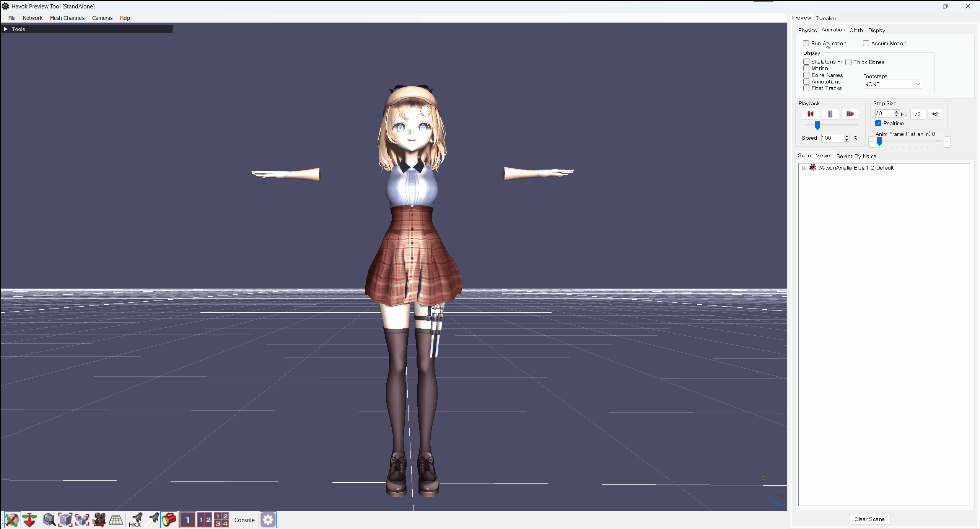The image size is (980, 529).
Task: Select the WatsonAmelia_Blog_1_2_Default tree item
Action: pos(856,168)
